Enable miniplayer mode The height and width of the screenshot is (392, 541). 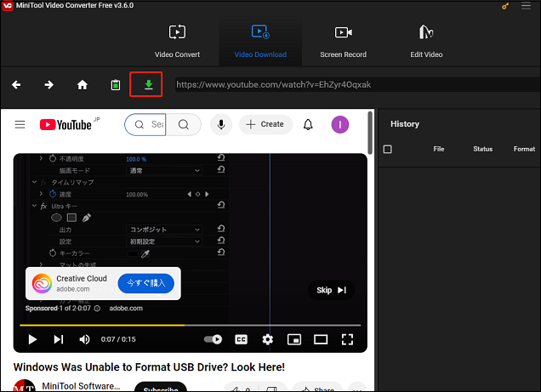coord(294,339)
